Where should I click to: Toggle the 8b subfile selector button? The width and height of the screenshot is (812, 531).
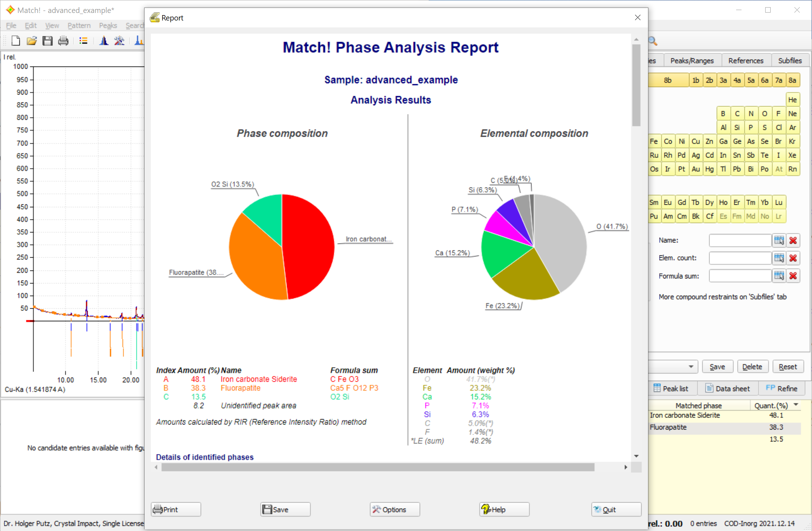click(668, 80)
